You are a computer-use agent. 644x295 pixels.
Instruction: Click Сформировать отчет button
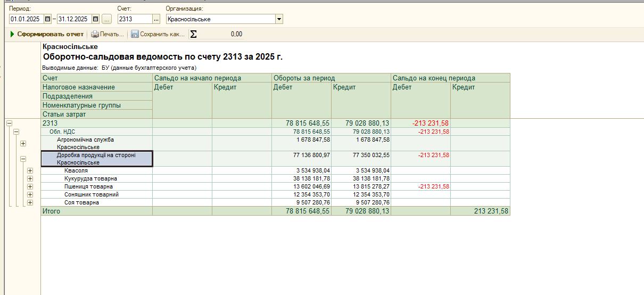tap(47, 34)
